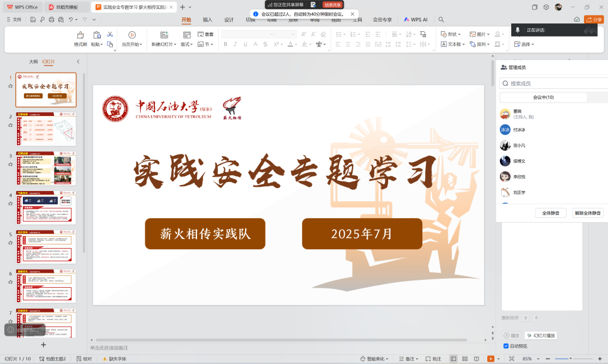Click the Cut scissors icon
Viewport: 608px width, 364px height.
click(110, 34)
